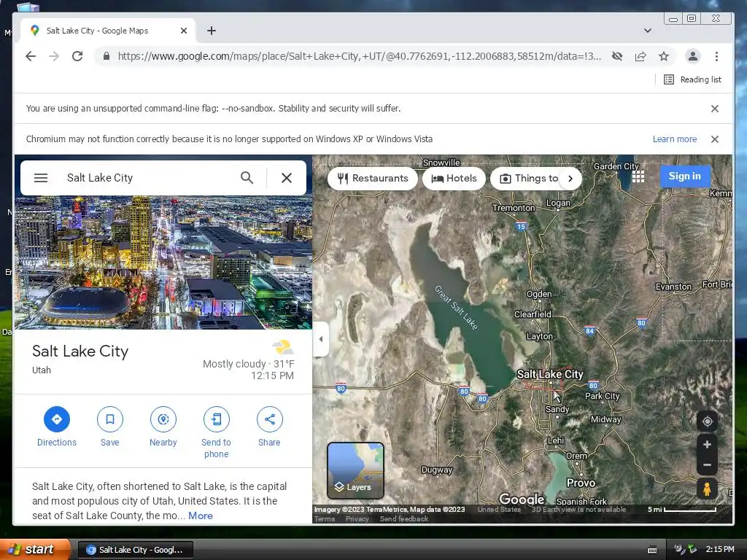Reload the Google Maps page
Screen dimensions: 747x560
click(77, 56)
